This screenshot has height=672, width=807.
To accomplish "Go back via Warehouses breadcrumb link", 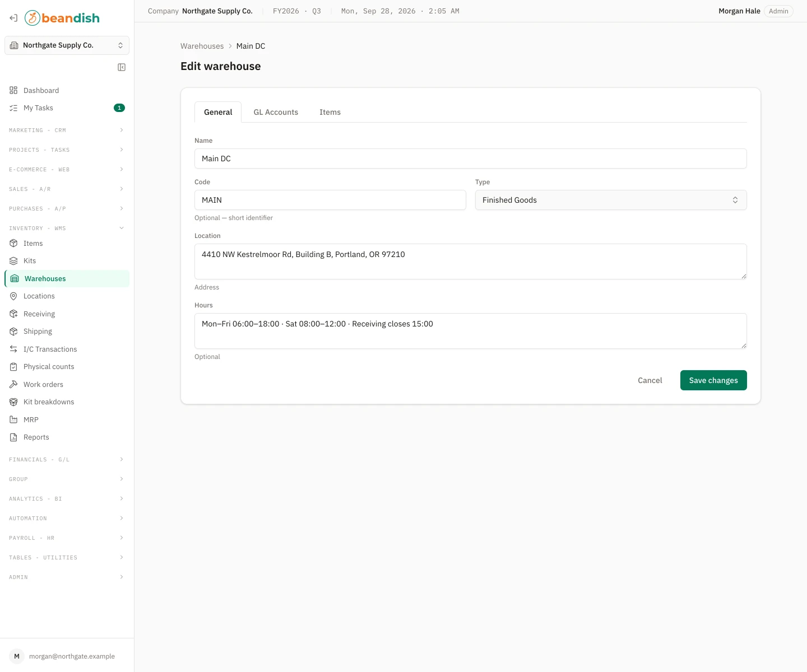I will point(202,46).
